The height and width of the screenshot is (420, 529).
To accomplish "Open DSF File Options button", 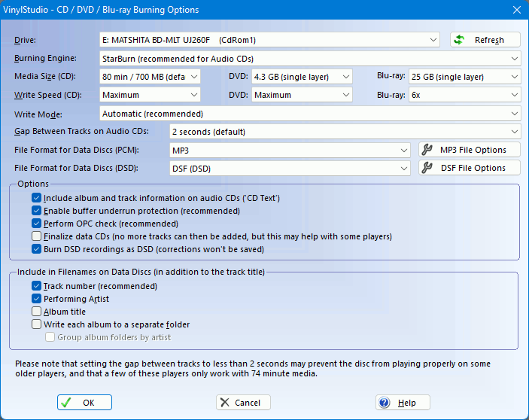I will pyautogui.click(x=470, y=168).
